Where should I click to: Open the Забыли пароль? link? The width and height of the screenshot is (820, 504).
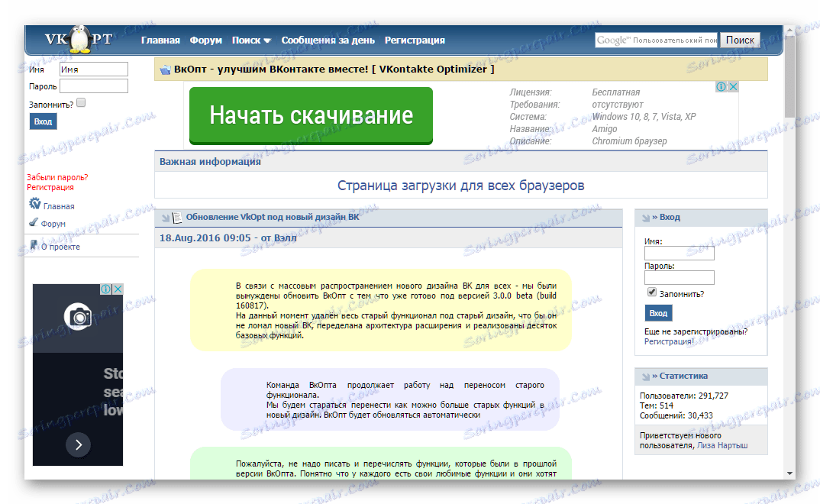[57, 177]
